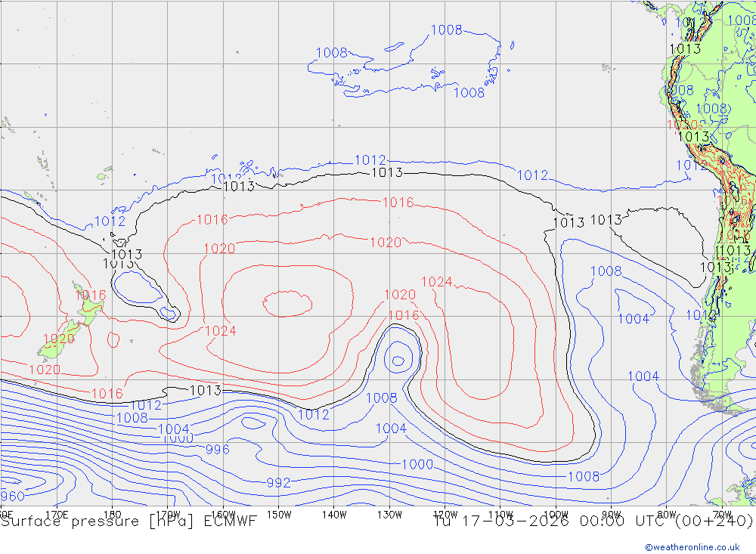Select the 170E longitude axis label
Viewport: 756px width, 554px height.
coord(57,515)
